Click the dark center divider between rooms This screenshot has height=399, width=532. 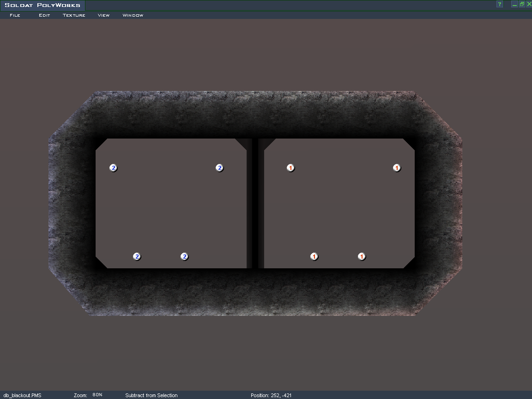(255, 203)
